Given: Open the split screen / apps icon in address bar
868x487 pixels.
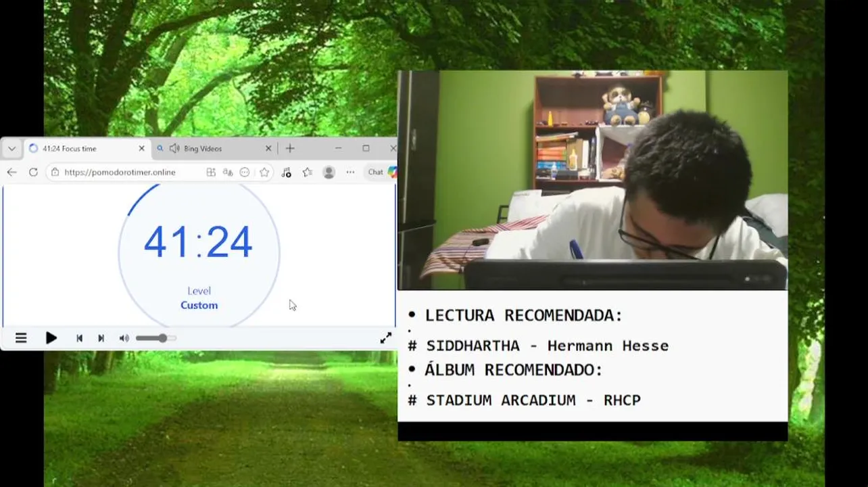Looking at the screenshot, I should pos(211,172).
